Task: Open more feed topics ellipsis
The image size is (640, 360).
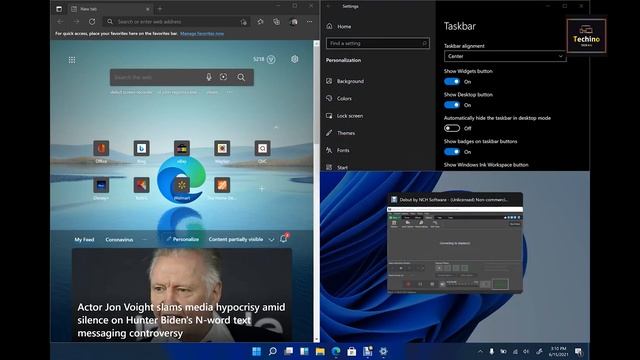Action: (144, 239)
